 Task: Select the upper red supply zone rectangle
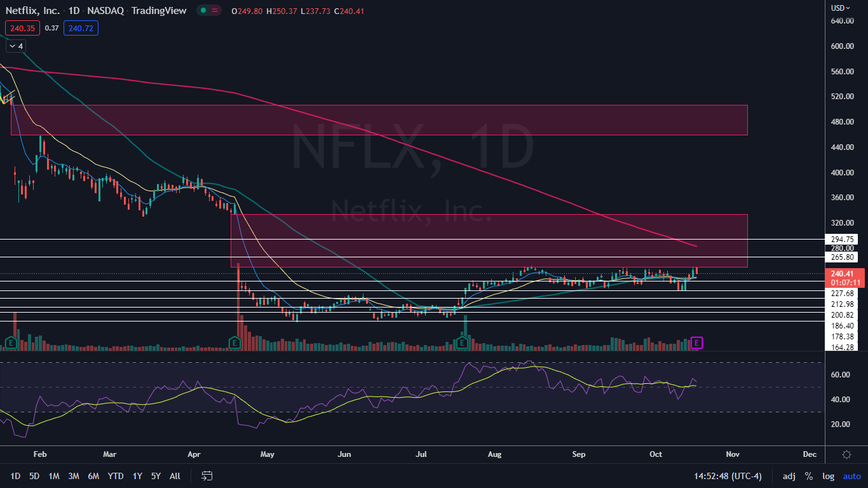pos(379,120)
